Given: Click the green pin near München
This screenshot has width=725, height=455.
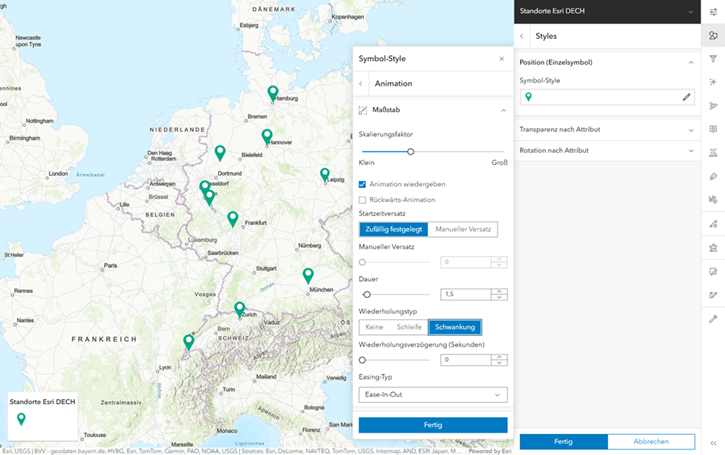Looking at the screenshot, I should point(308,276).
